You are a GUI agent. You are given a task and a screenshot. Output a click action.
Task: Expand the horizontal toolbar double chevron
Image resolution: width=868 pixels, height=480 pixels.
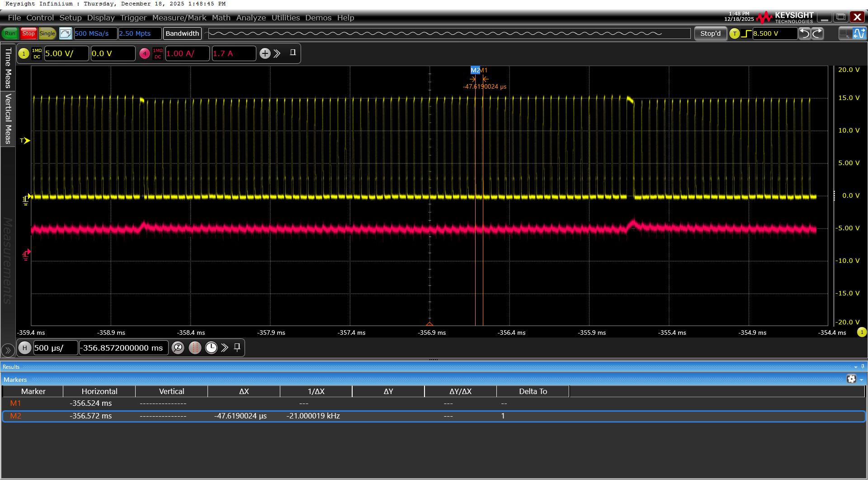(x=225, y=348)
